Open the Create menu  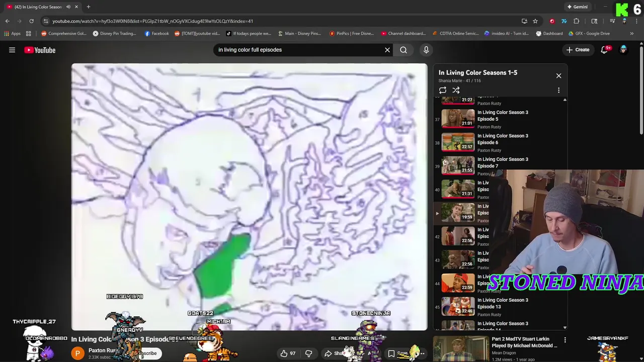tap(578, 50)
